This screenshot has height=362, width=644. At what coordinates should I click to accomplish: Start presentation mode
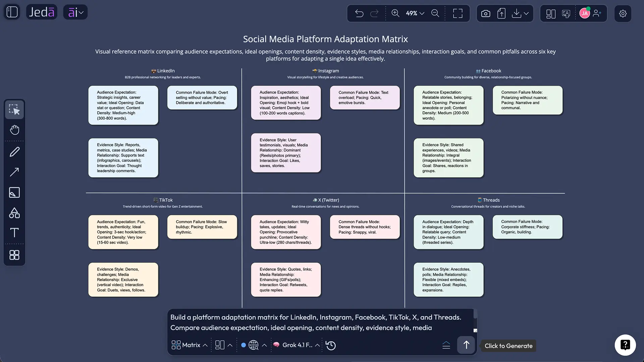click(x=566, y=13)
